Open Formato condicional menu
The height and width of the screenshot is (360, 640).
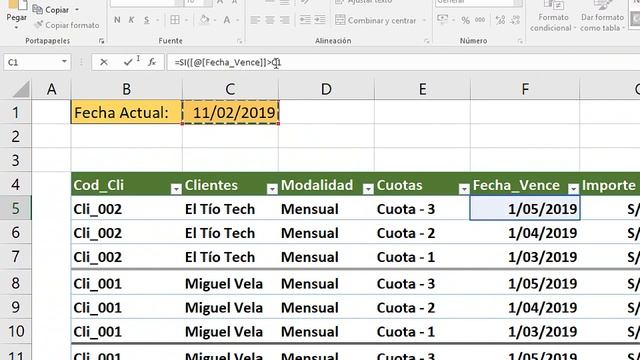click(553, 16)
